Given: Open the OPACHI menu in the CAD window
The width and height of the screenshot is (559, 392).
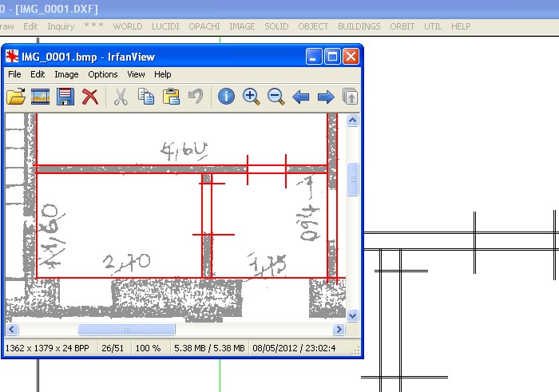Looking at the screenshot, I should pos(204,26).
